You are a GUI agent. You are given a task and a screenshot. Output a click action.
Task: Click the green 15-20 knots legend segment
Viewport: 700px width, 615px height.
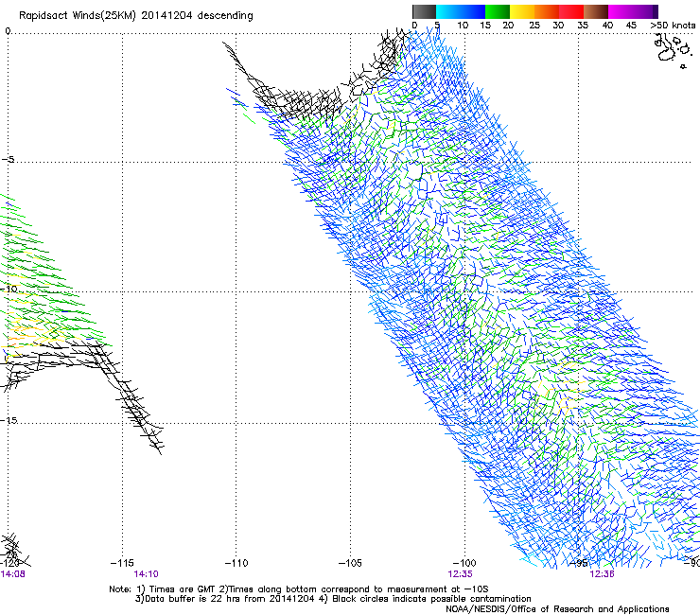pyautogui.click(x=498, y=11)
